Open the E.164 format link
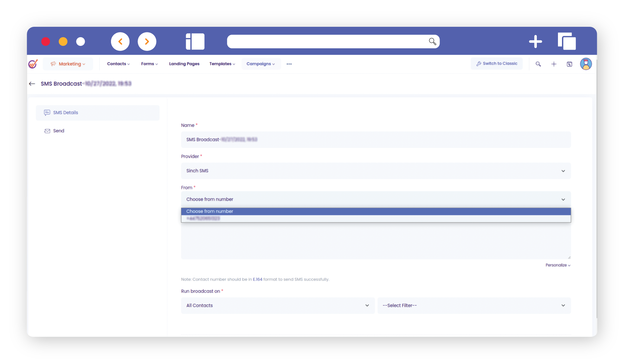Screen dimensions: 624x364 coord(258,279)
